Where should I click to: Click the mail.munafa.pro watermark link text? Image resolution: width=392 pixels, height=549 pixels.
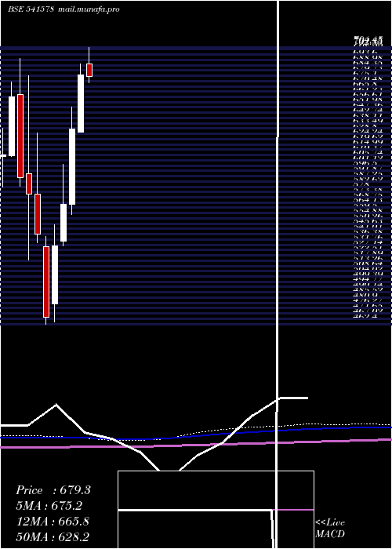89,9
